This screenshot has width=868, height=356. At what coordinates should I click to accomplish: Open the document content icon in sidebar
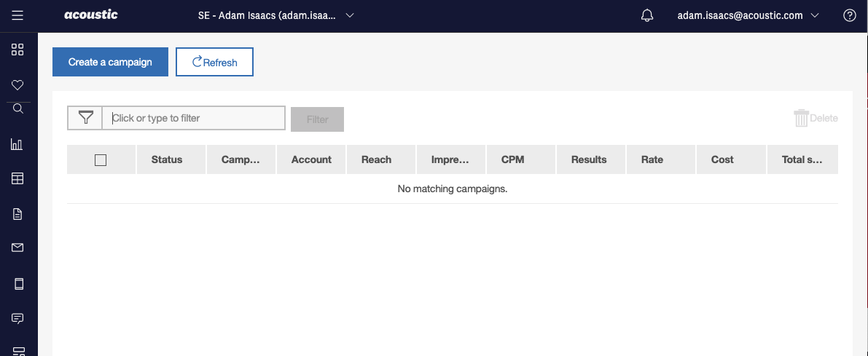(x=18, y=214)
